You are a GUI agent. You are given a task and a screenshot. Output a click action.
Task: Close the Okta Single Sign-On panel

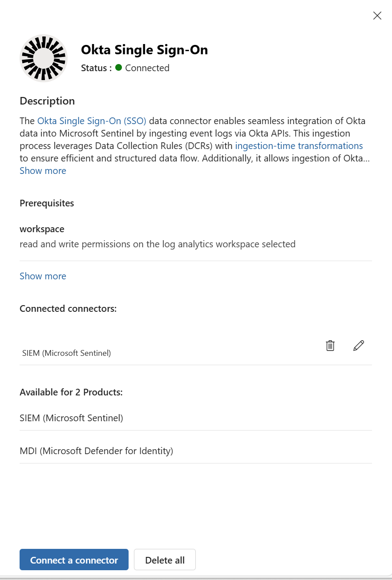point(377,16)
